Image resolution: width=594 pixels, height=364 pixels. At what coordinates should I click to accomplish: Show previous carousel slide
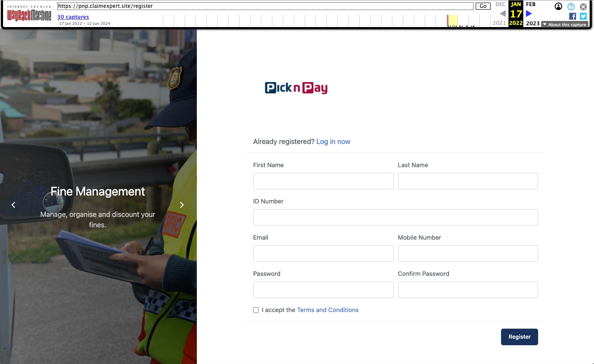tap(14, 205)
